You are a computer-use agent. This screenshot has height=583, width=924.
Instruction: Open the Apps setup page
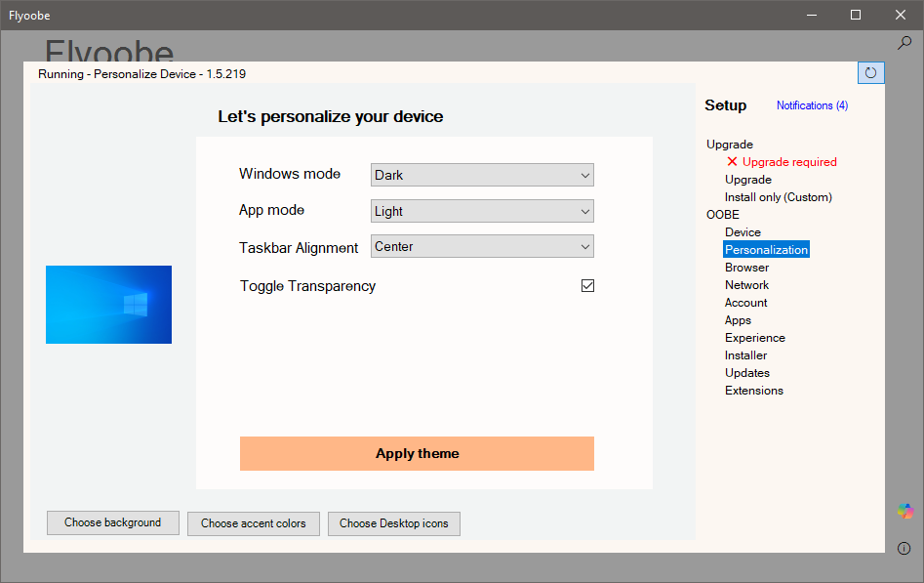point(738,320)
